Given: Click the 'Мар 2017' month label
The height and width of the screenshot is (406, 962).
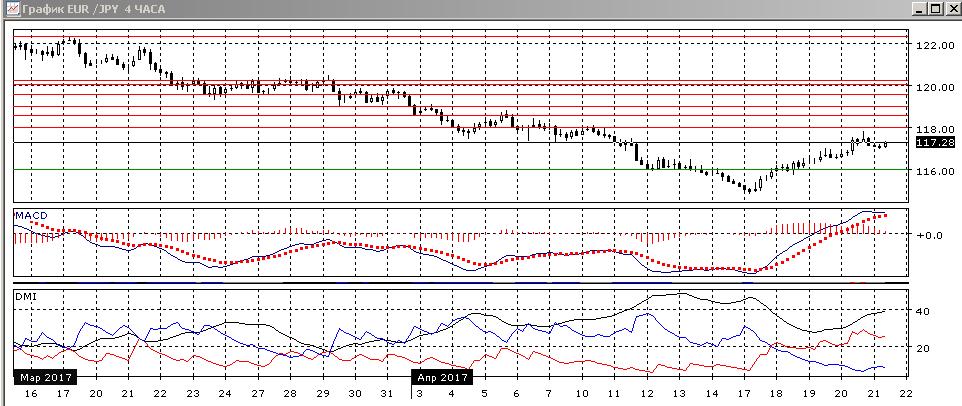Looking at the screenshot, I should click(45, 377).
